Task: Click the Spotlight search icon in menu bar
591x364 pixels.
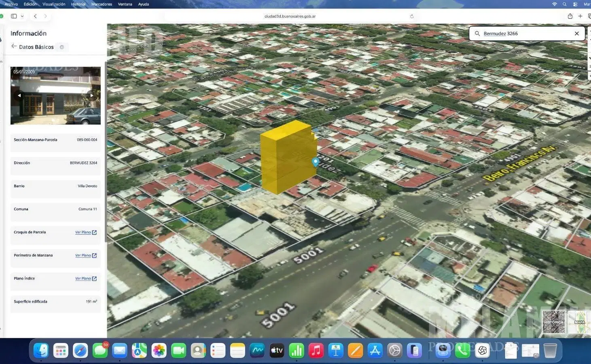Action: point(564,4)
